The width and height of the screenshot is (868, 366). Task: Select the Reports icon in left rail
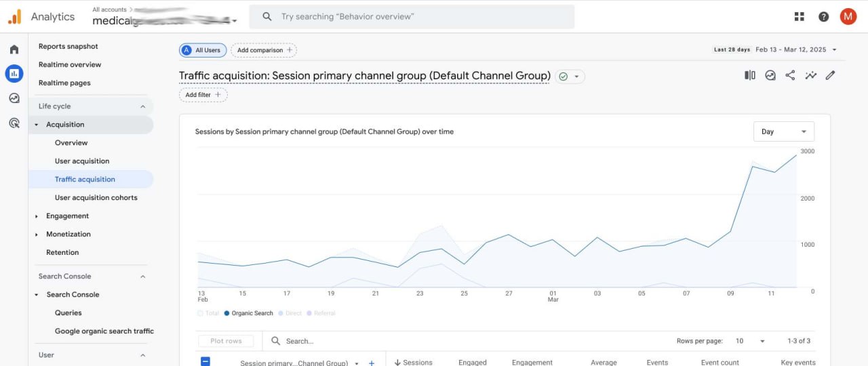(x=14, y=73)
